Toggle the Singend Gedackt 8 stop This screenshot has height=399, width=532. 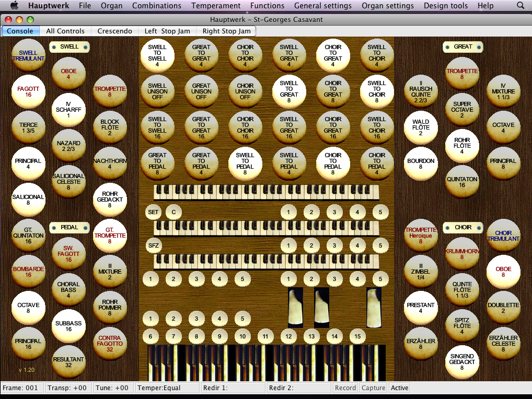(462, 362)
